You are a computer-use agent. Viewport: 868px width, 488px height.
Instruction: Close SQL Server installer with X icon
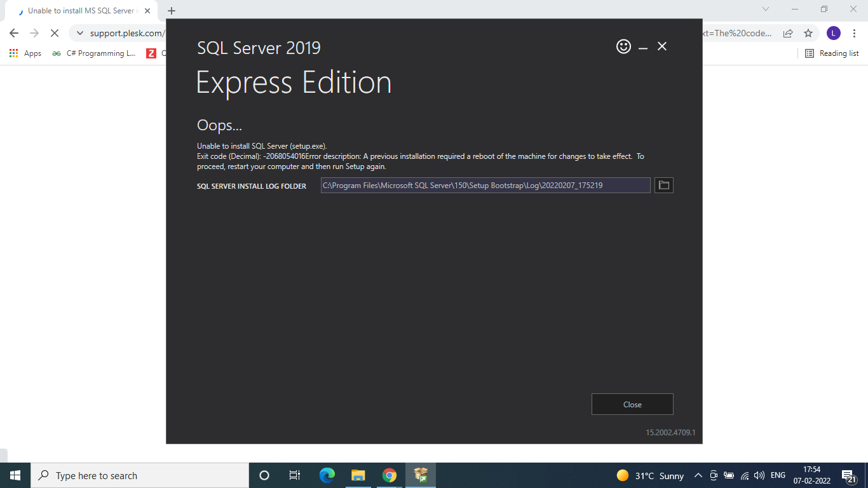pos(662,46)
